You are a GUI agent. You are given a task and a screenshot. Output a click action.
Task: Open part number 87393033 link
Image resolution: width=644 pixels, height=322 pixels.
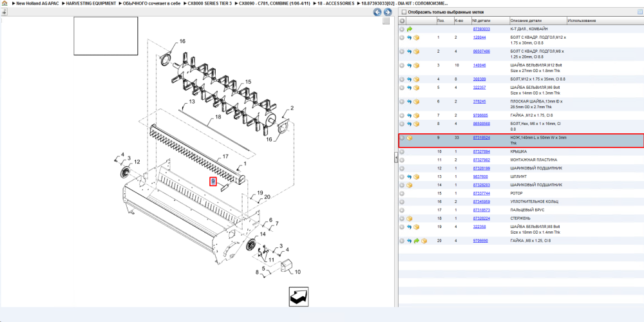pos(481,29)
